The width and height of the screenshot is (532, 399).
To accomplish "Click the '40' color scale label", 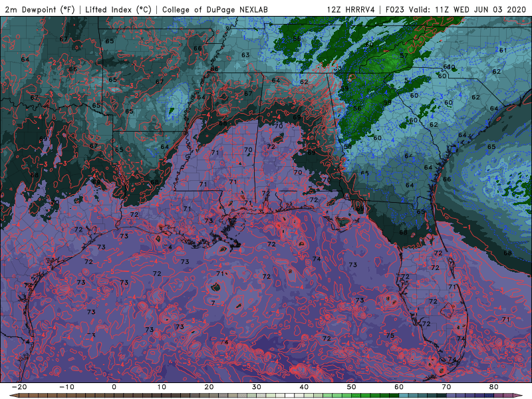I will click(x=304, y=387).
